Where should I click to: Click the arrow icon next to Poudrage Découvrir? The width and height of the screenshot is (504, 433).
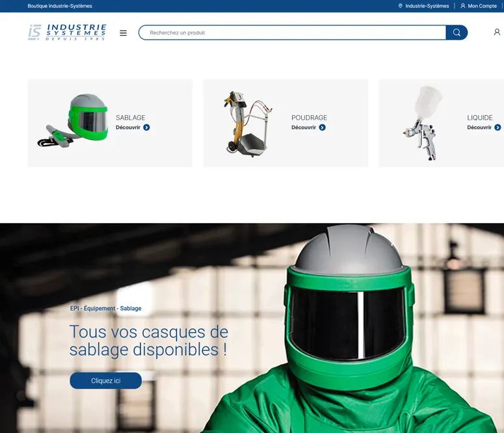pyautogui.click(x=322, y=127)
